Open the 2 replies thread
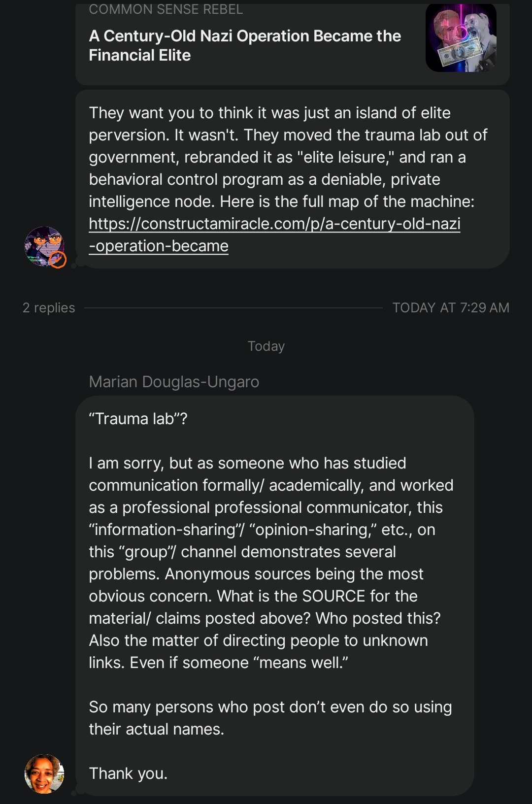532x804 pixels. (49, 307)
